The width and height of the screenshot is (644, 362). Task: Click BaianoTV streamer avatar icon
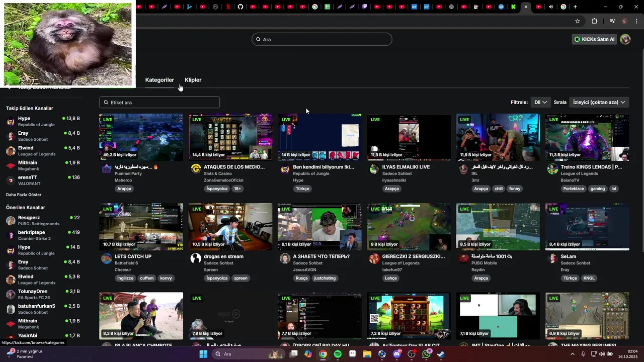pyautogui.click(x=553, y=169)
